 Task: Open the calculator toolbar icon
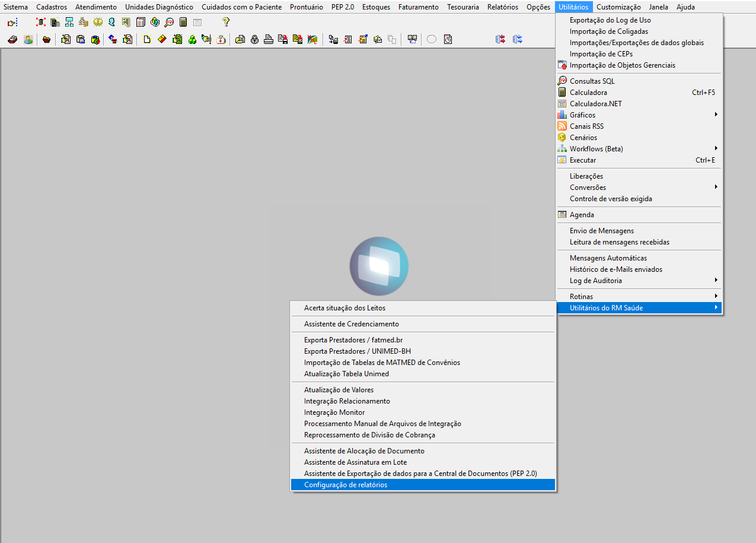click(183, 23)
